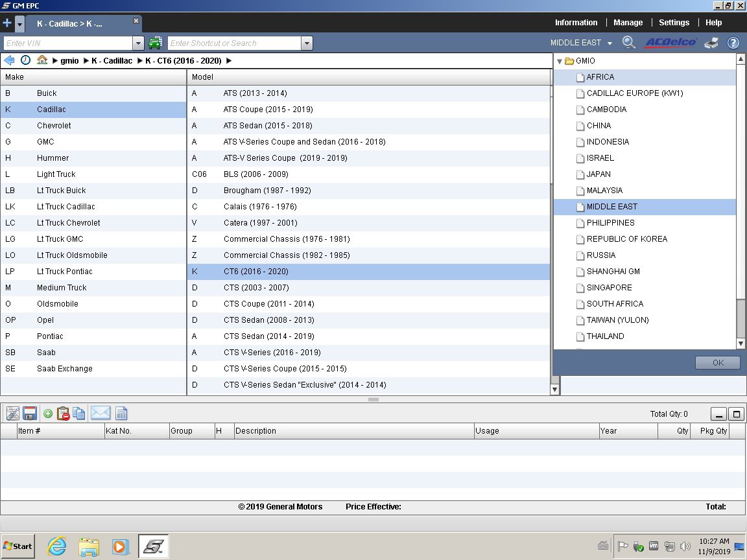Email the parts list via envelope icon
This screenshot has width=747, height=560.
(x=101, y=414)
